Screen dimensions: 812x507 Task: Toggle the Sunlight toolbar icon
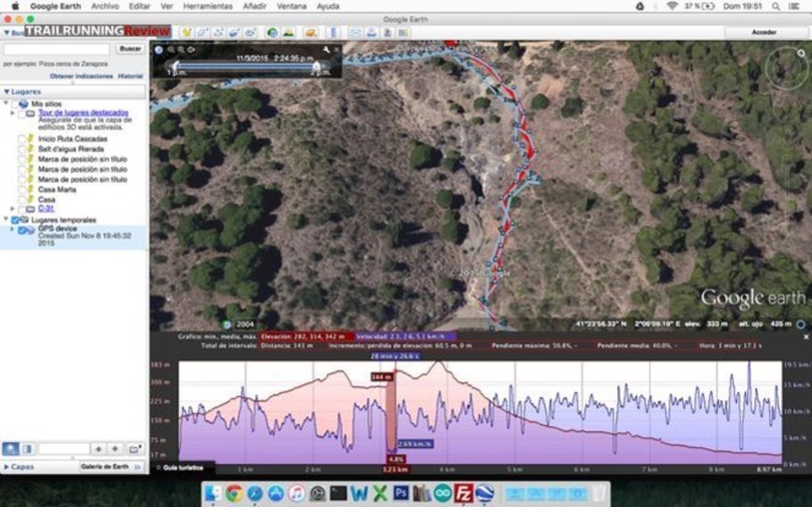[x=288, y=33]
